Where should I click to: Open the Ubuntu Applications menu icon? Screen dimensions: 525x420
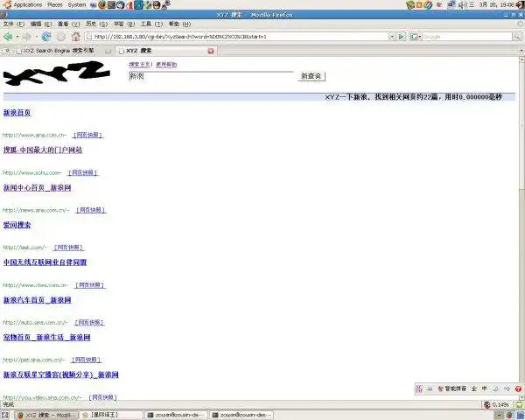(x=7, y=4)
